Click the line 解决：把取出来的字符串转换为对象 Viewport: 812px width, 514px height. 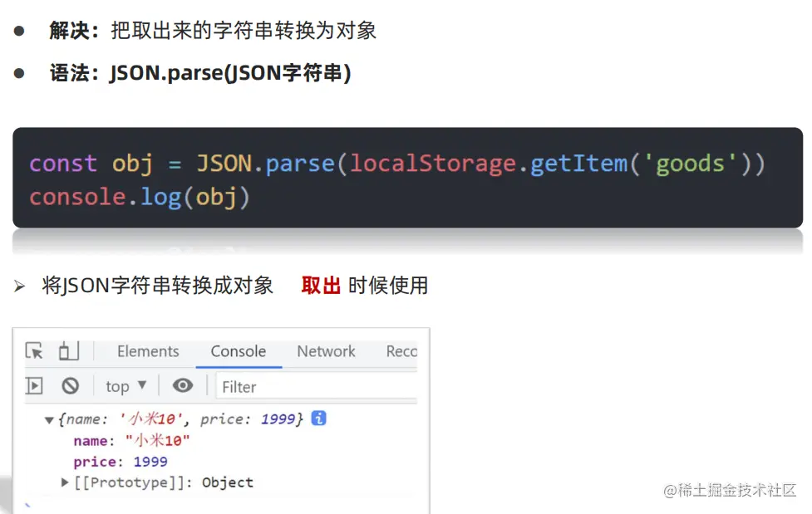[213, 31]
